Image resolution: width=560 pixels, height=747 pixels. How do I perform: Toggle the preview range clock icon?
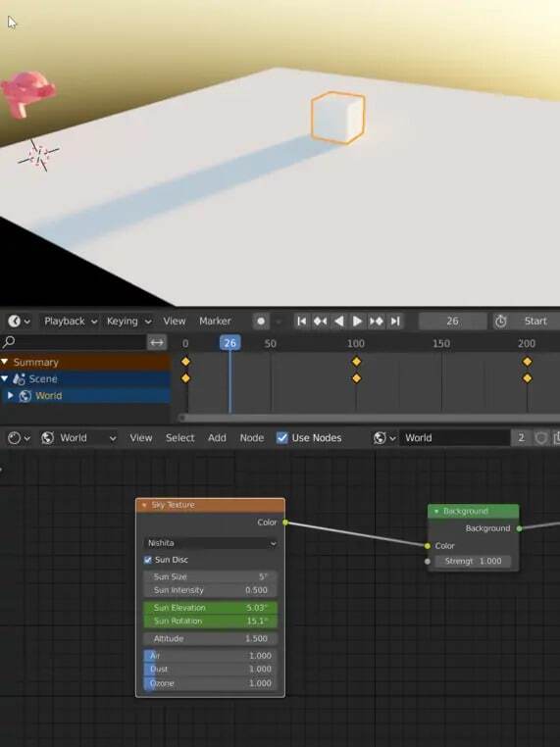point(500,322)
